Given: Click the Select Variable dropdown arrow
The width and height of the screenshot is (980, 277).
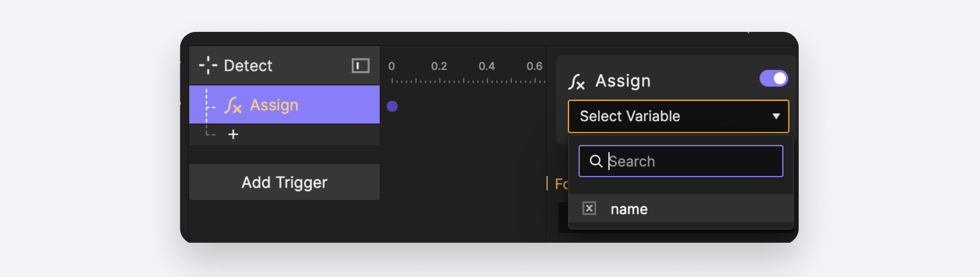Looking at the screenshot, I should tap(776, 116).
